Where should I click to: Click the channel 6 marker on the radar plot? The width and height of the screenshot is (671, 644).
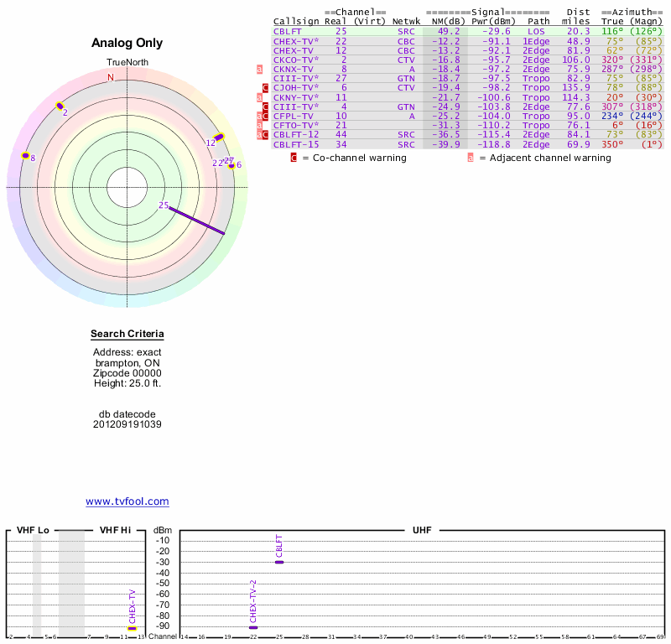coord(231,165)
